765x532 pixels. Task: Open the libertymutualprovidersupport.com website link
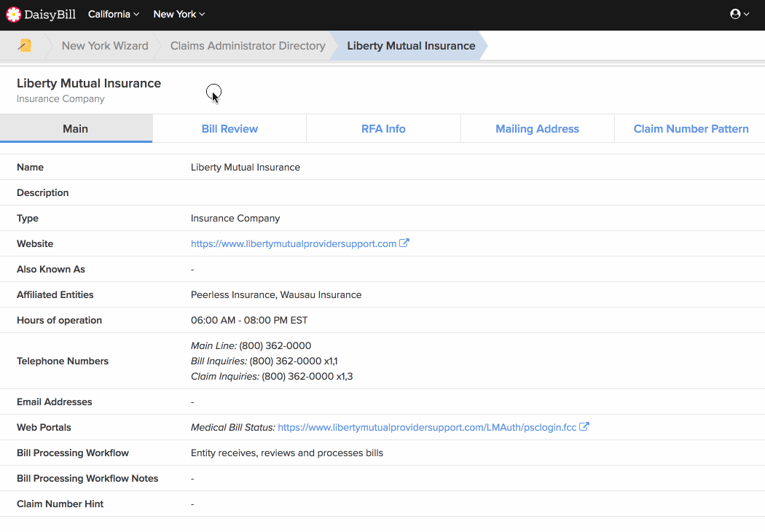pos(293,243)
